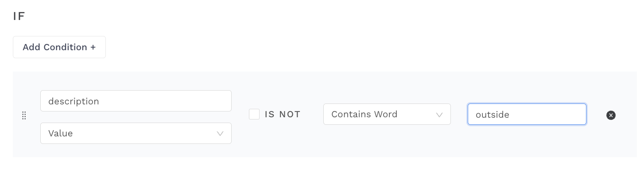Click the IF section heading
Viewport: 644px width, 175px height.
(19, 16)
